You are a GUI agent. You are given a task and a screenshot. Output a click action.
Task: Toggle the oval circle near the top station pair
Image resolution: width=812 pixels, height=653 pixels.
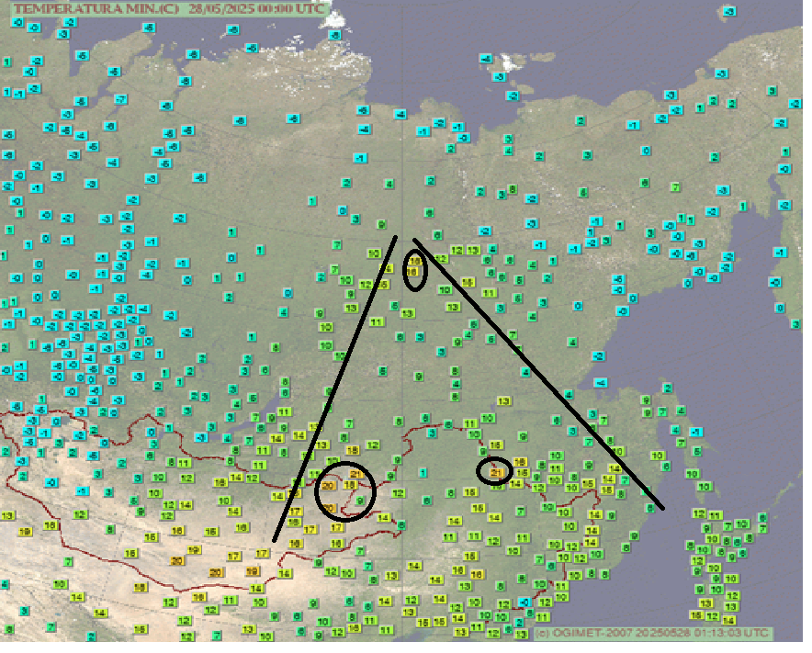click(x=414, y=269)
